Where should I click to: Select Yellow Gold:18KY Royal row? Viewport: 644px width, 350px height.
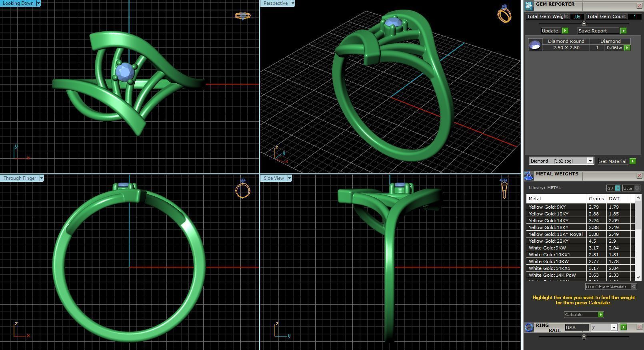[580, 234]
